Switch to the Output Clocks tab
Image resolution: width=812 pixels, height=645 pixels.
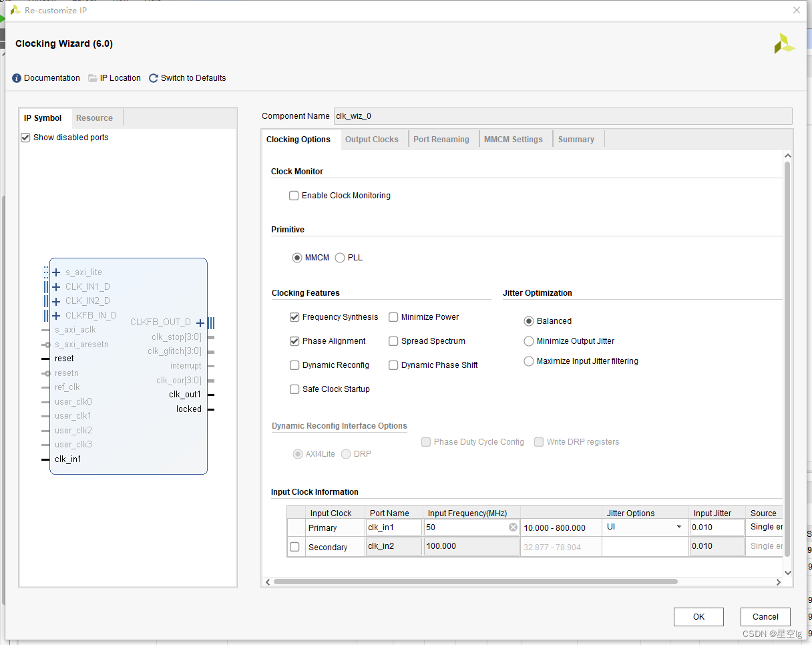tap(372, 140)
